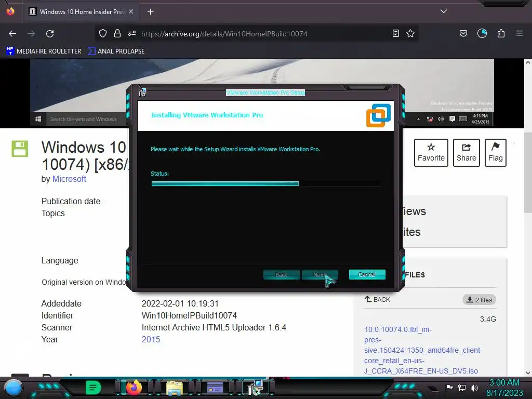Open the purple window app on taskbar
Image resolution: width=532 pixels, height=399 pixels.
[x=215, y=388]
